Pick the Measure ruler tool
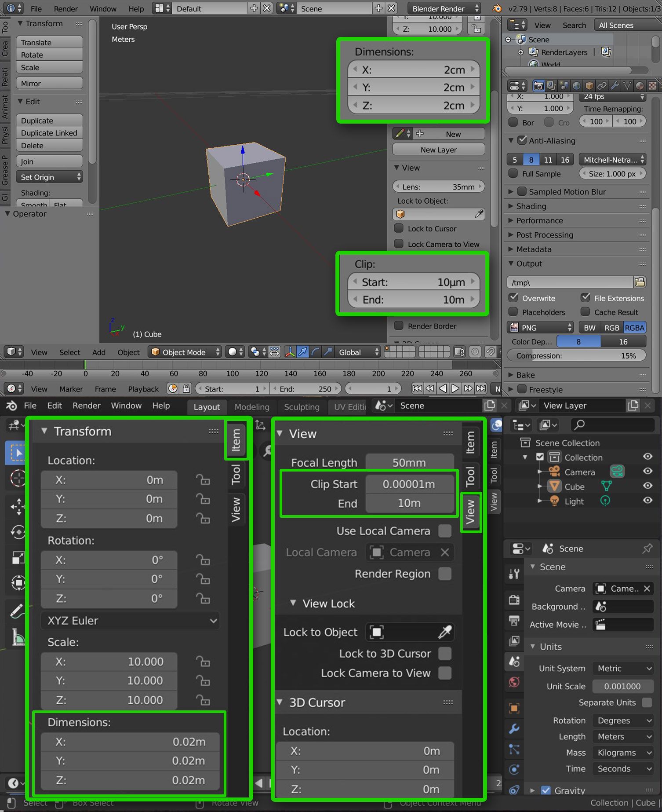This screenshot has width=662, height=812. [x=18, y=636]
